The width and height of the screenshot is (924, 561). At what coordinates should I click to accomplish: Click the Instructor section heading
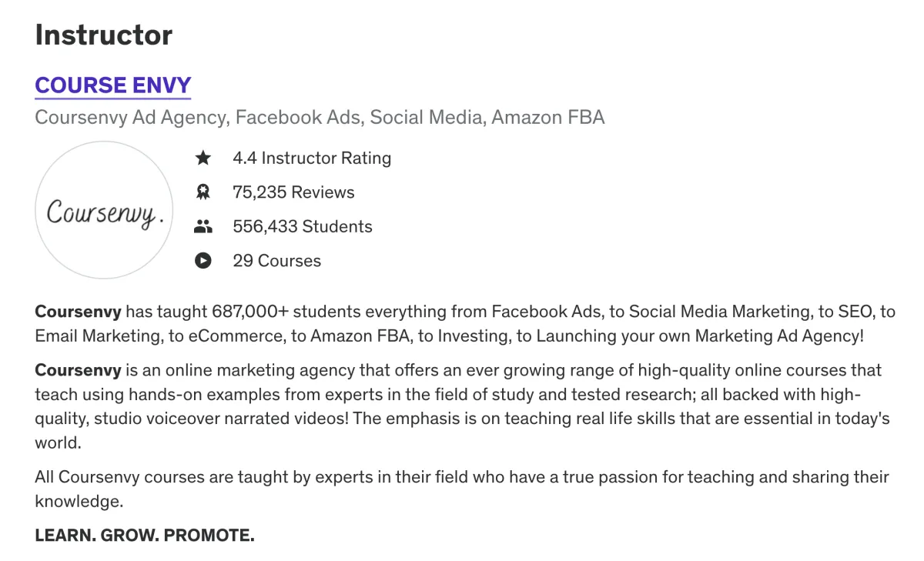click(104, 35)
